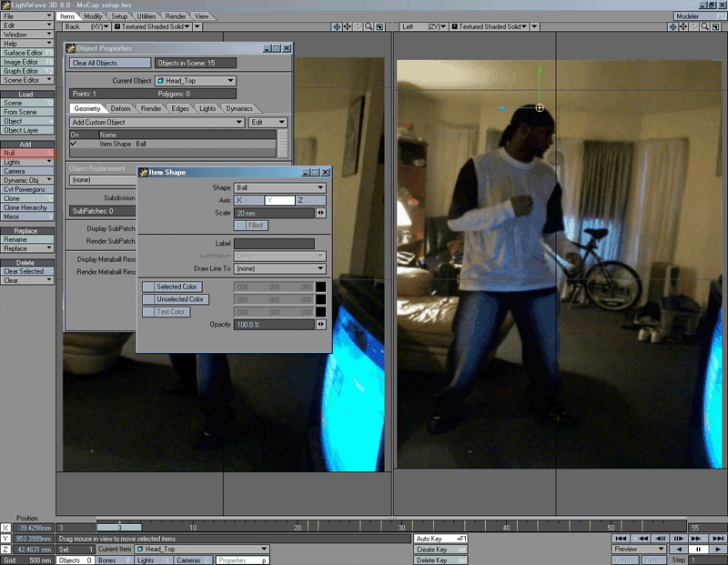Click the pause playback icon
This screenshot has height=565, width=728.
[698, 549]
